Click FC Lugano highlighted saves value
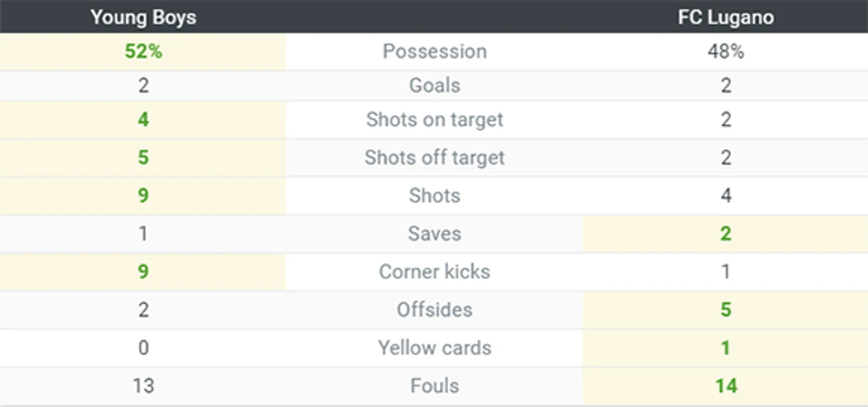 [725, 234]
